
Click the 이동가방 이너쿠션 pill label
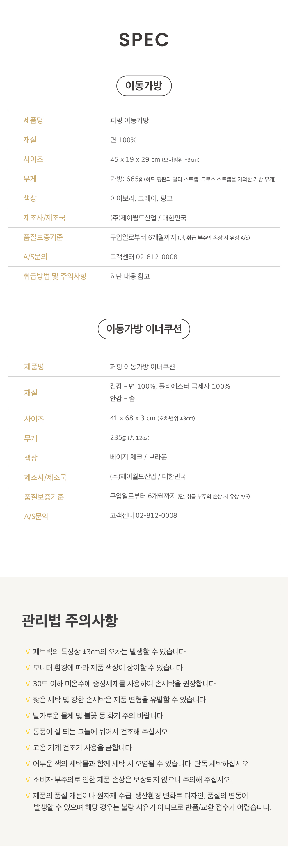pyautogui.click(x=144, y=329)
